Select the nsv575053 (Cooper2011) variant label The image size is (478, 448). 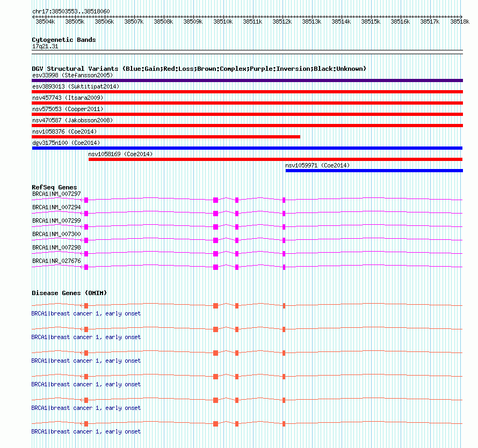(x=68, y=109)
